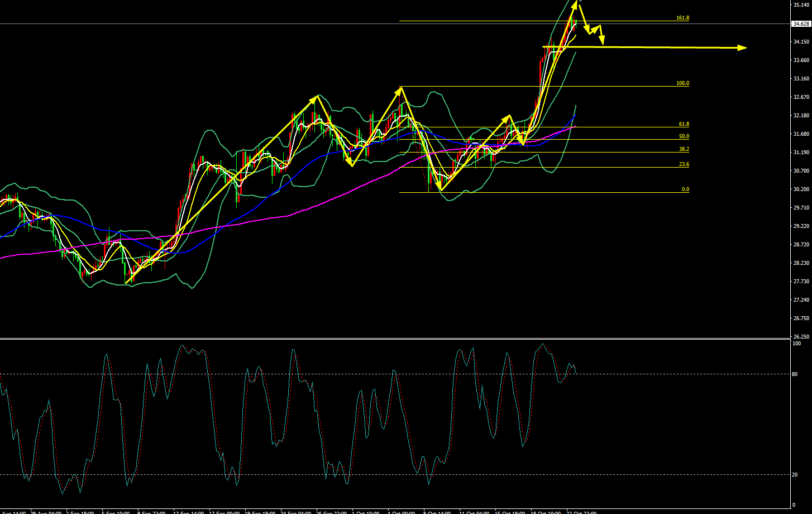Select the 0.0 Fibonacci level label
Viewport: 812px width, 514px height.
pos(685,189)
